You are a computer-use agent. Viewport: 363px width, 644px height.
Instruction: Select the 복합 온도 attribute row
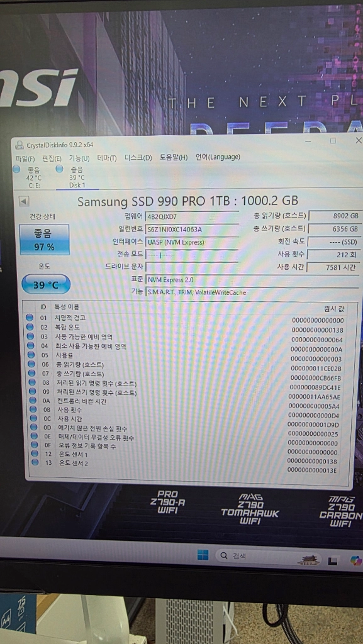[x=186, y=328]
